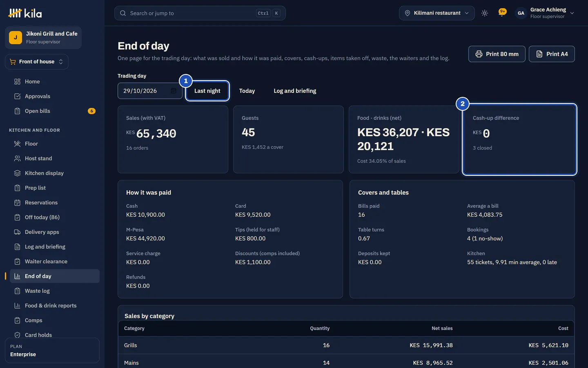
Task: Click the Kitchen display layers icon
Action: click(17, 173)
